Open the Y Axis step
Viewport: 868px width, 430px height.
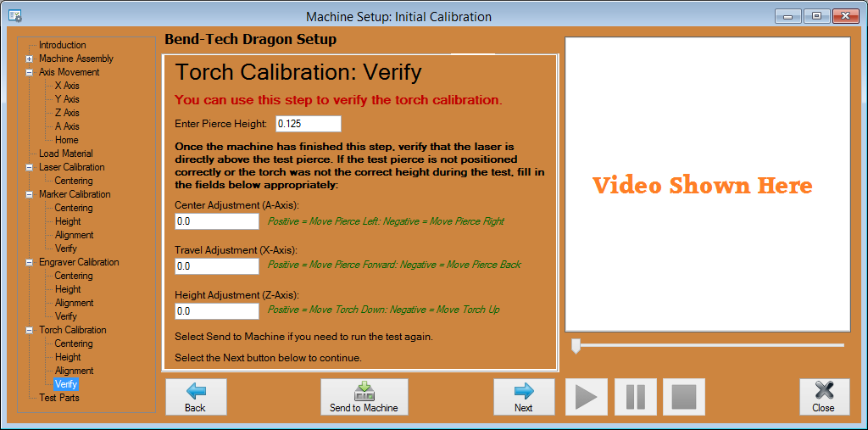pyautogui.click(x=67, y=99)
